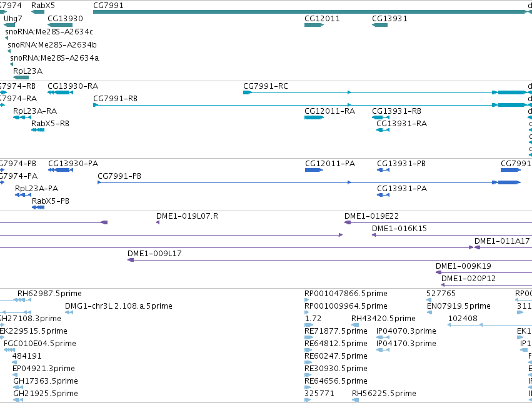Select protein CG12011-PA
This screenshot has height=403, width=532.
314,170
